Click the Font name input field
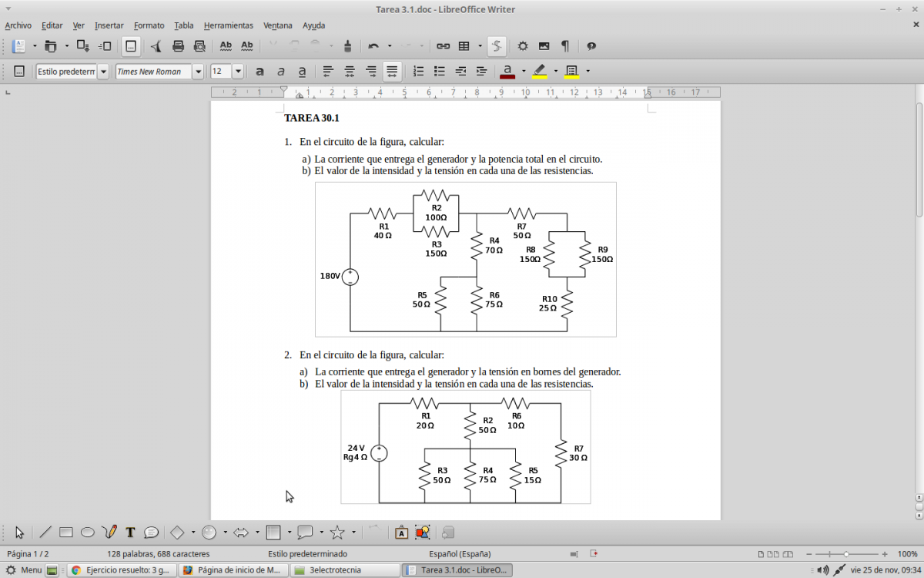The image size is (924, 578). [x=152, y=72]
